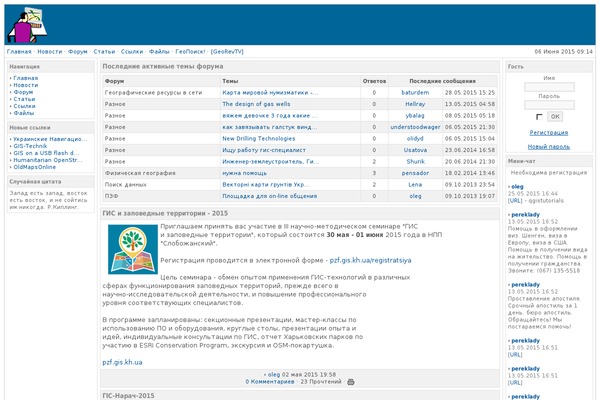Select Форум in sidebar navigation
600x400 pixels.
click(23, 92)
